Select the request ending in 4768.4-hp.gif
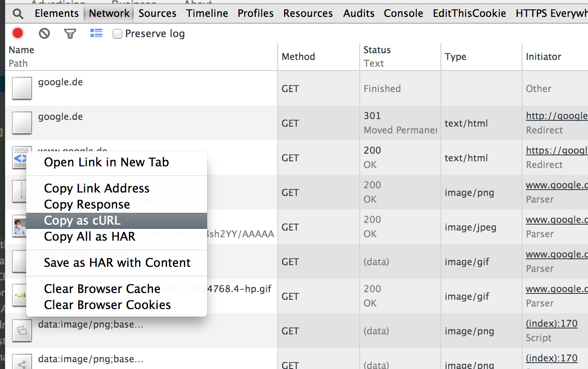The image size is (588, 369). pyautogui.click(x=239, y=289)
